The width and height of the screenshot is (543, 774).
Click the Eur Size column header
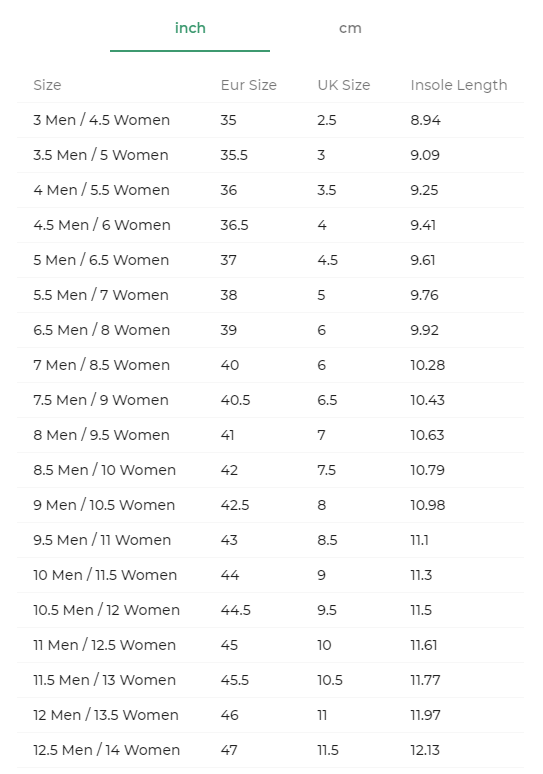point(248,85)
